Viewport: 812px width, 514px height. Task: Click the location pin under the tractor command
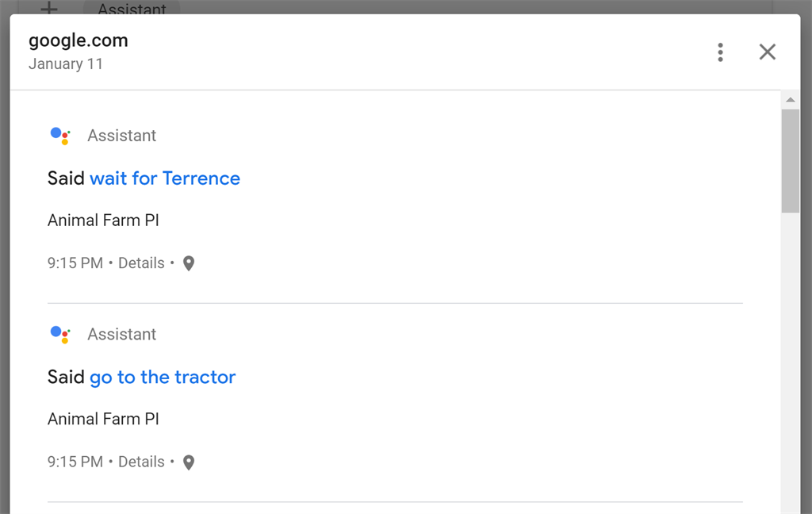(x=188, y=461)
